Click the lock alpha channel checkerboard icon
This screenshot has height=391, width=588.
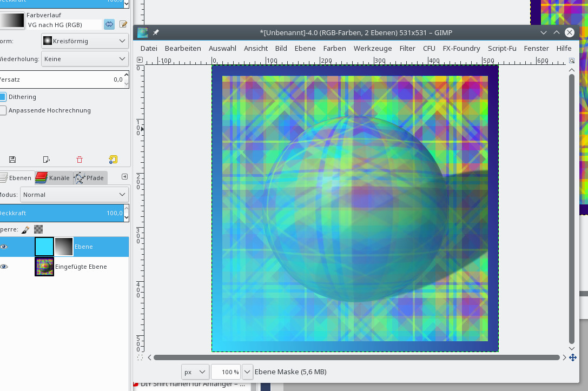pos(38,229)
